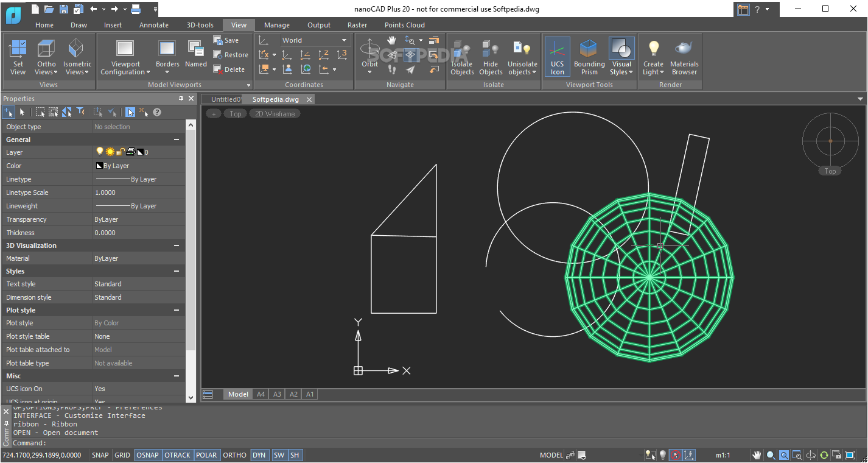Click the layer 0 color swatch in Layer row

140,152
